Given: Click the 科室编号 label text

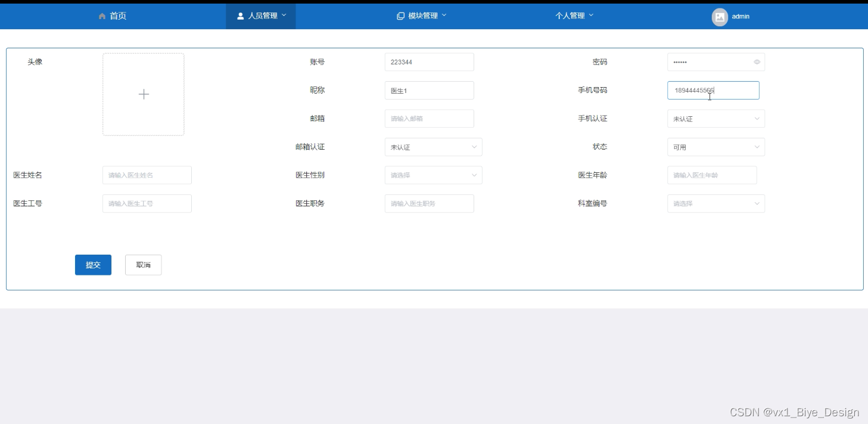Looking at the screenshot, I should click(x=593, y=203).
